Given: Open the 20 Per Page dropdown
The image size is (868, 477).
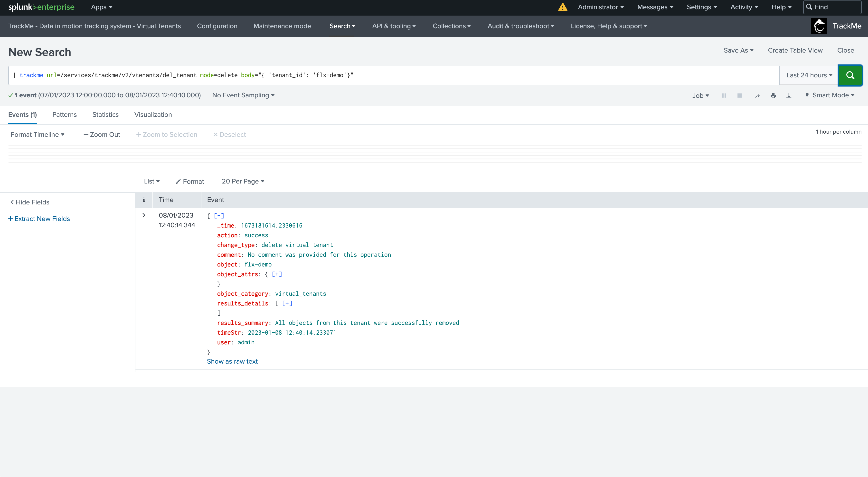Looking at the screenshot, I should point(243,182).
